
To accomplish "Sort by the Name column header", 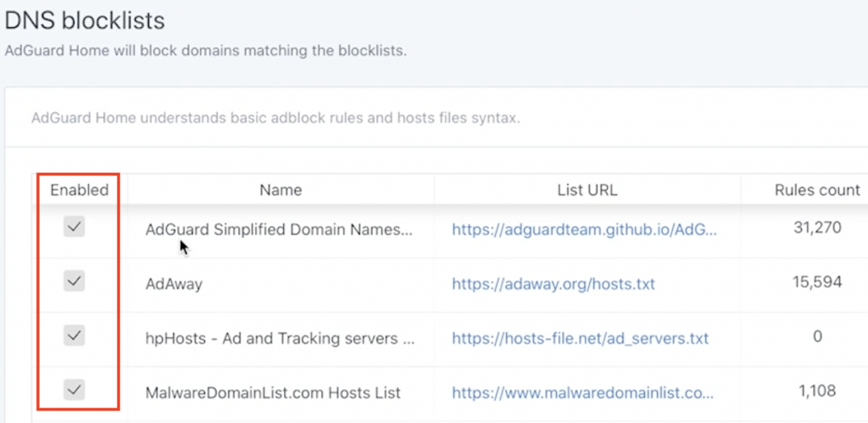I will pos(281,191).
